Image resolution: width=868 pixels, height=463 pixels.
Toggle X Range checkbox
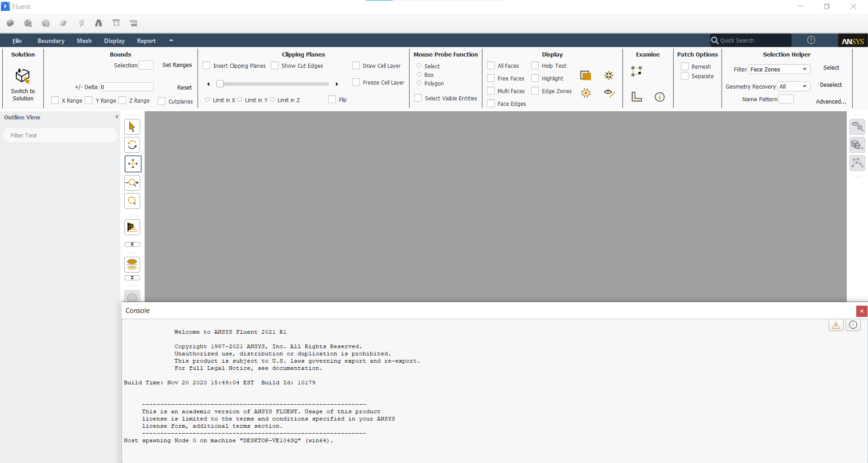click(x=55, y=100)
